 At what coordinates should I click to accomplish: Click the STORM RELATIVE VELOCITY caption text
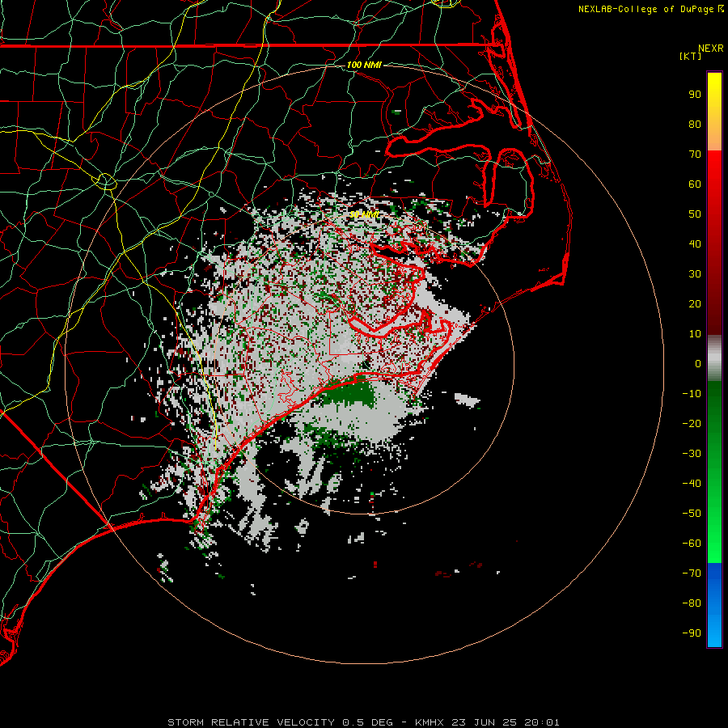[x=251, y=722]
